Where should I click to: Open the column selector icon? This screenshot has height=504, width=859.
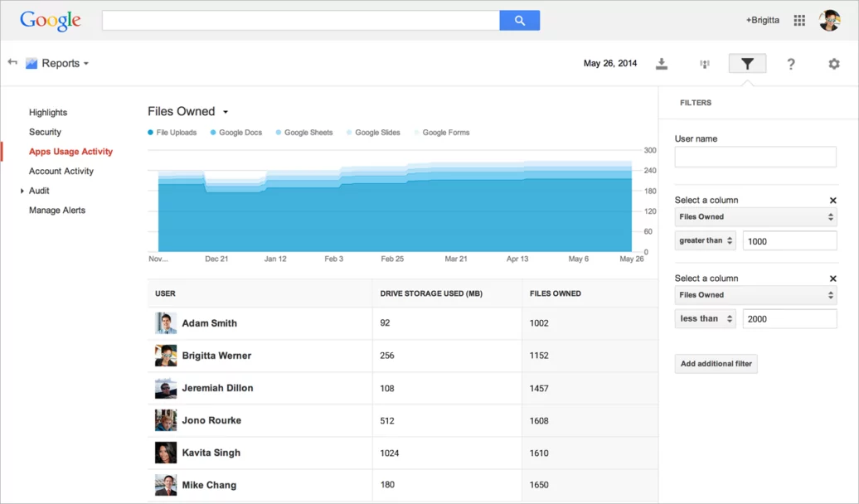click(704, 63)
